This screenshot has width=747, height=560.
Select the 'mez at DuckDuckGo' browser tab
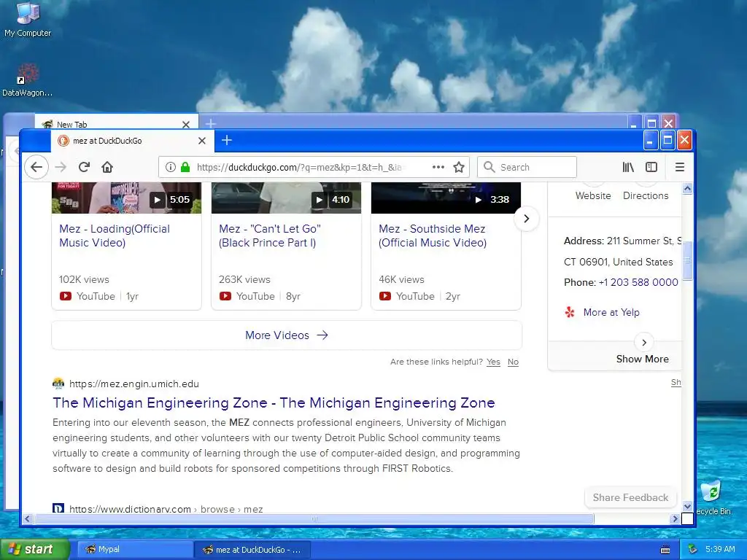133,141
